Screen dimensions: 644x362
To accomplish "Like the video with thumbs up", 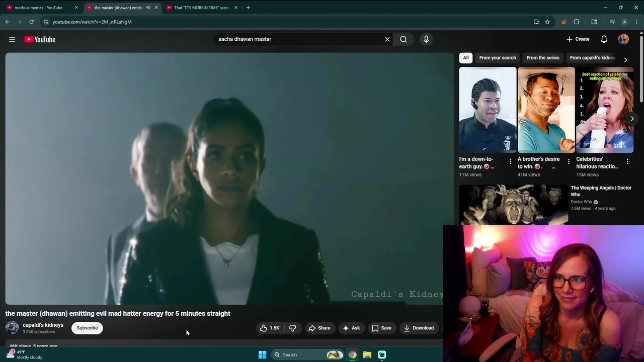I will pos(270,328).
